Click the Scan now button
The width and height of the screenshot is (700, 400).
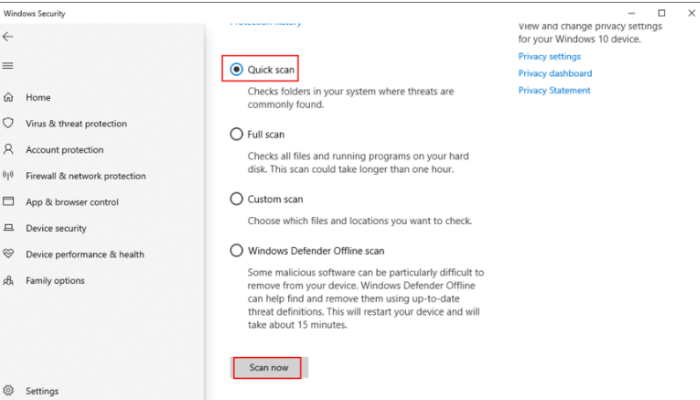(269, 367)
